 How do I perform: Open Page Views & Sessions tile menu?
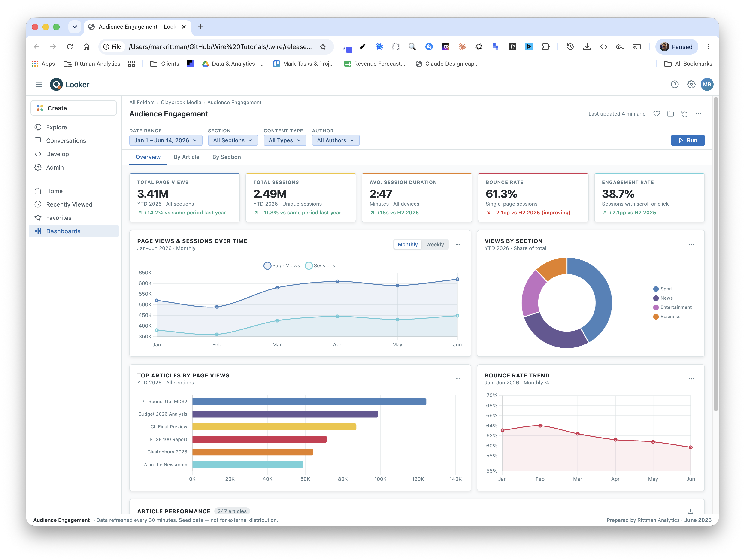pyautogui.click(x=458, y=244)
